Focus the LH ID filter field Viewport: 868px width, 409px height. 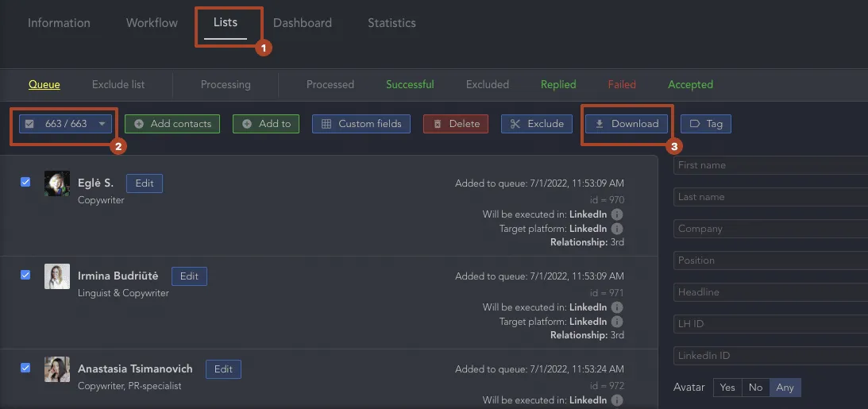(770, 324)
